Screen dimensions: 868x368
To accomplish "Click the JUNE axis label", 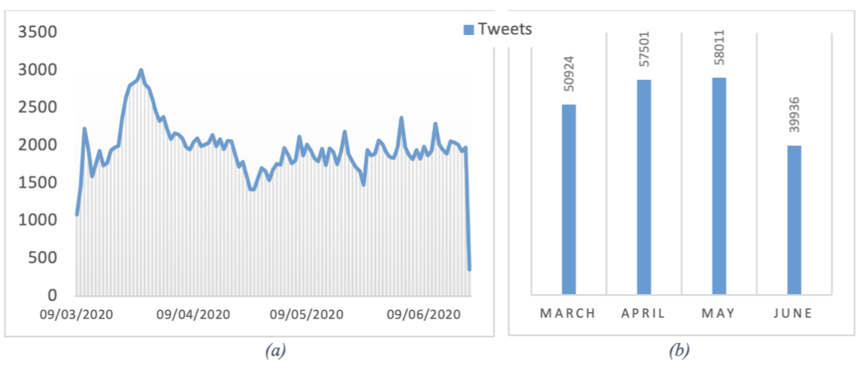I will click(793, 313).
